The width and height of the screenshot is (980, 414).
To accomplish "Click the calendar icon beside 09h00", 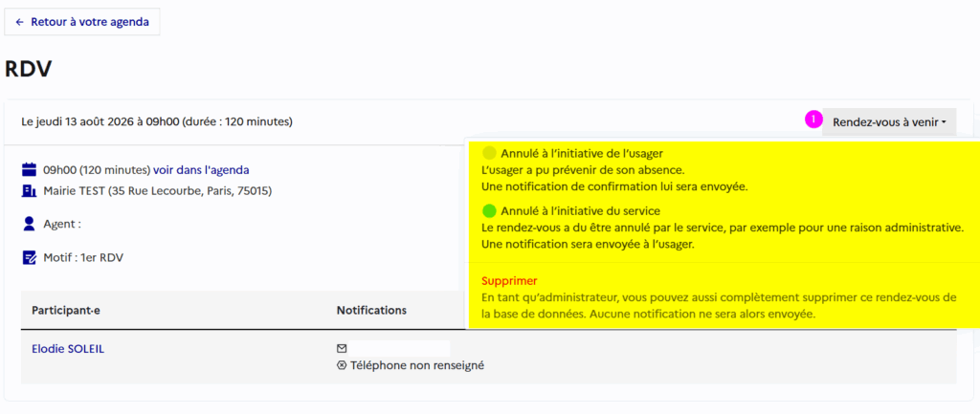I will pyautogui.click(x=29, y=169).
